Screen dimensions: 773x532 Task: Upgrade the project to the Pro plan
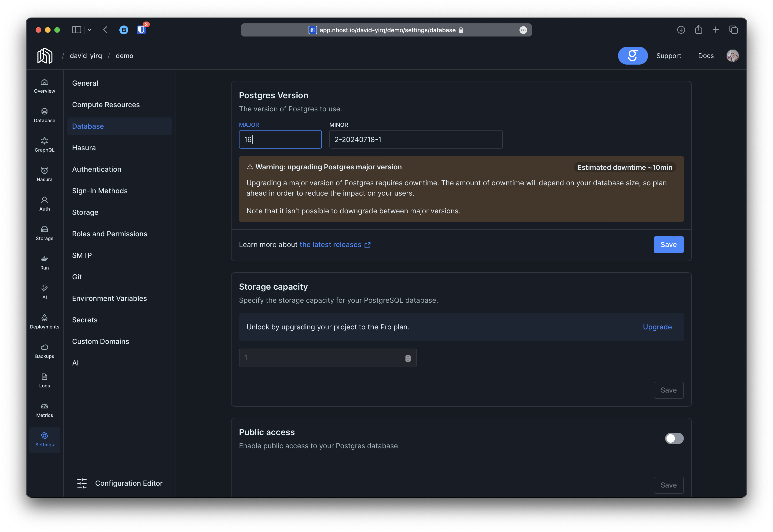pyautogui.click(x=657, y=327)
